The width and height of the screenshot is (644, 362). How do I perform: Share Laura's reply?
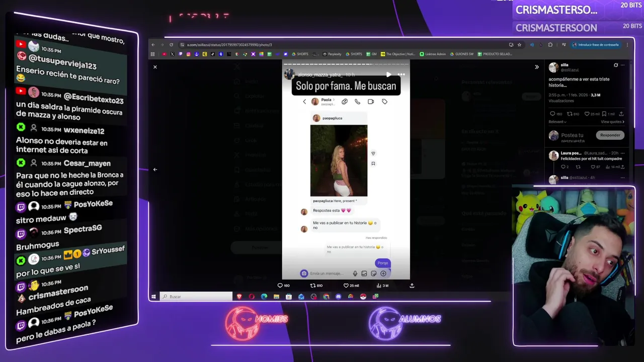622,167
